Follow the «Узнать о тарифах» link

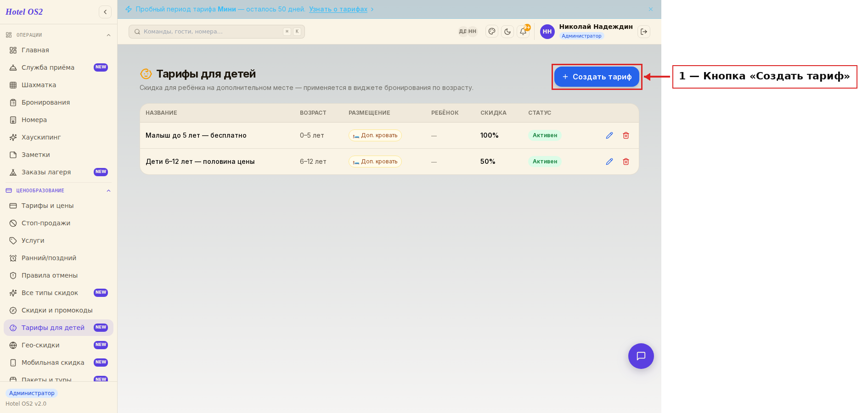point(338,9)
